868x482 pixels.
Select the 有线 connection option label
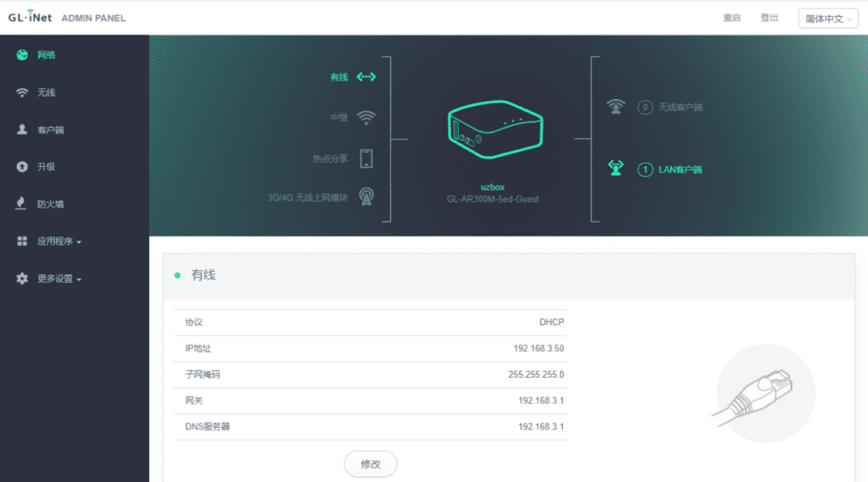[x=339, y=77]
